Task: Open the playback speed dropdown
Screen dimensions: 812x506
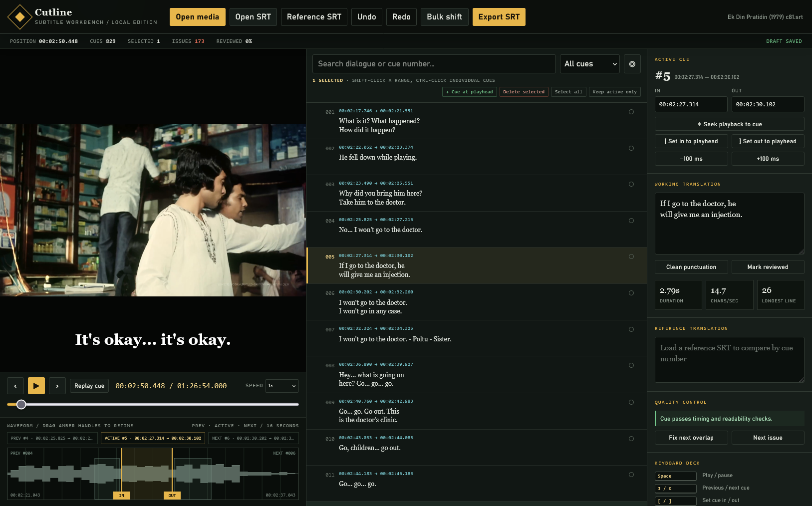Action: pos(282,386)
